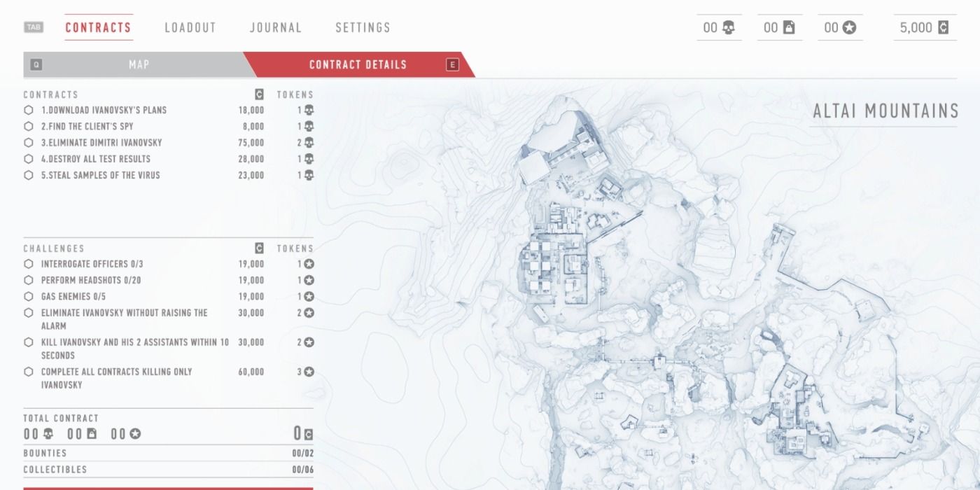Image resolution: width=980 pixels, height=490 pixels.
Task: Select hexagon marker for Find the Client's Spy
Action: click(x=29, y=127)
